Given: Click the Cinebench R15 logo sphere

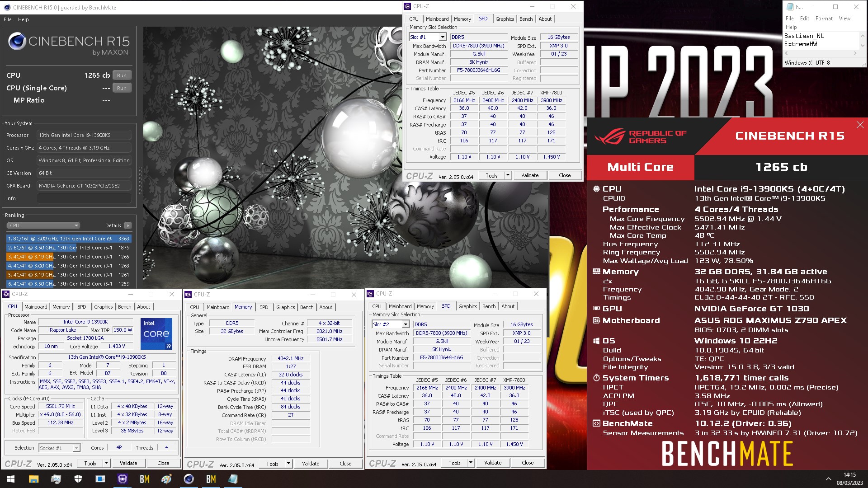Looking at the screenshot, I should click(17, 42).
